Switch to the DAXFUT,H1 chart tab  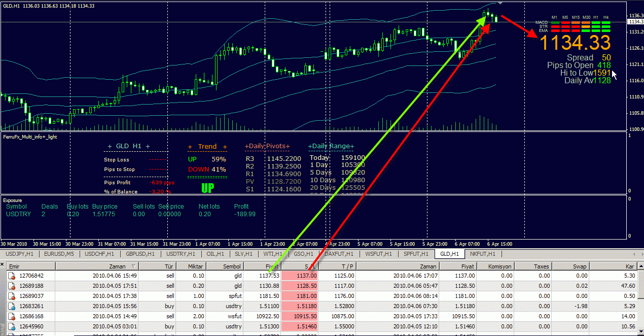click(340, 254)
